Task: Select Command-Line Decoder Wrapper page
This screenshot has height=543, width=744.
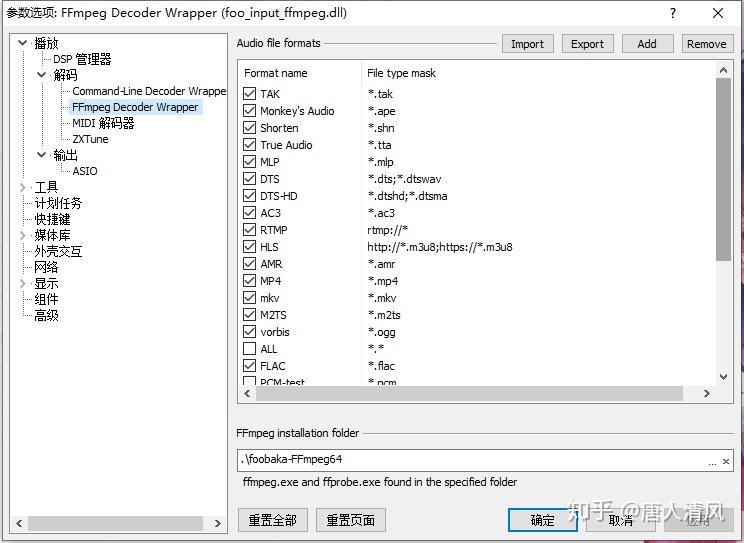Action: pyautogui.click(x=149, y=91)
